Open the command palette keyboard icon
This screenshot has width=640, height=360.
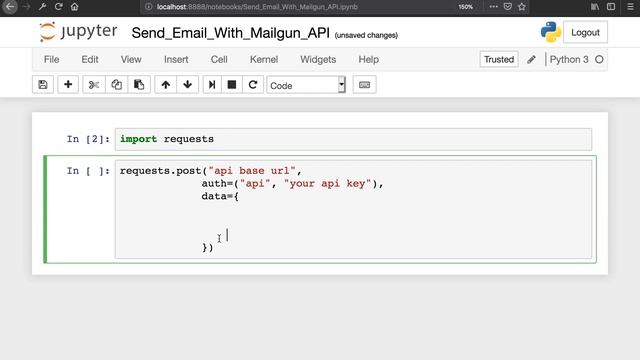[x=364, y=85]
